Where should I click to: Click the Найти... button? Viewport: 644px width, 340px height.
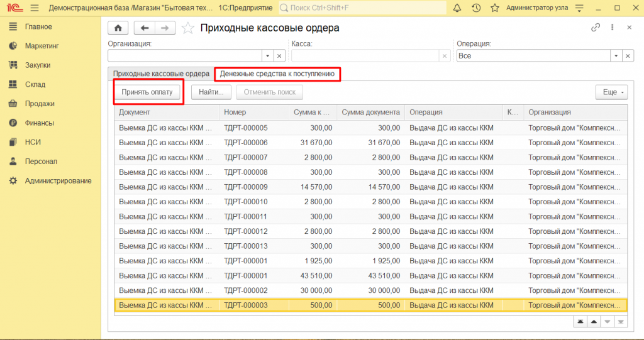coord(211,92)
